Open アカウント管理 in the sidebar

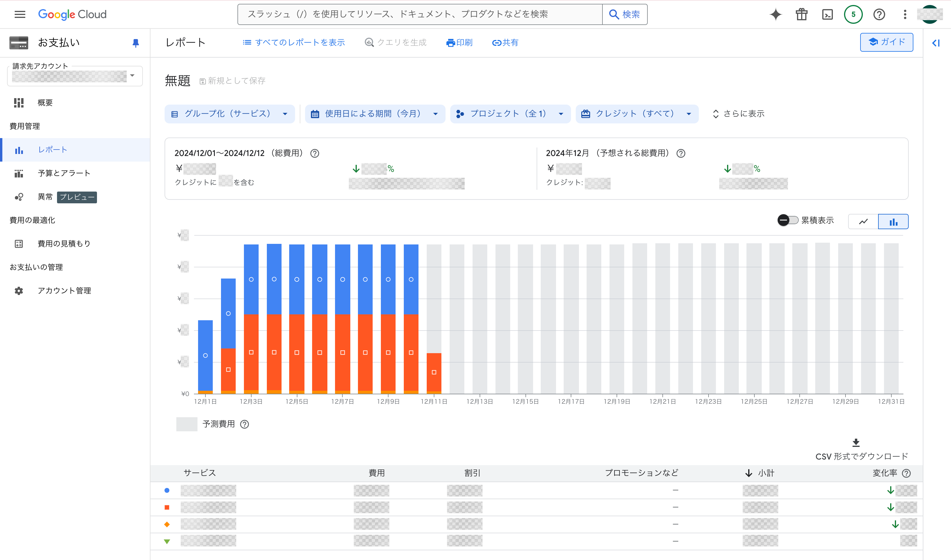click(x=75, y=291)
